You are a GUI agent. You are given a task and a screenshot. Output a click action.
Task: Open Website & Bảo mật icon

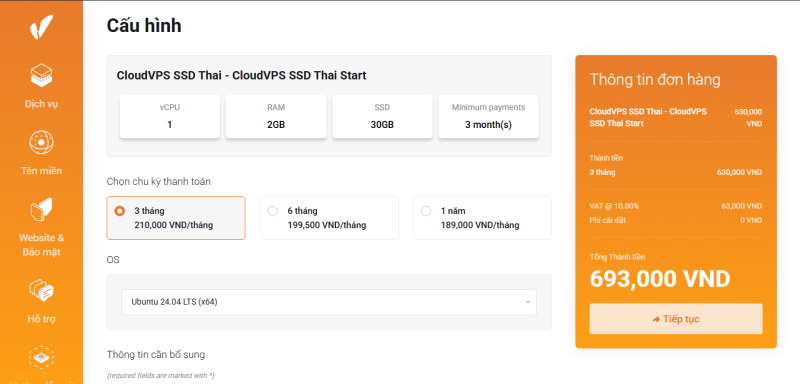pyautogui.click(x=41, y=209)
